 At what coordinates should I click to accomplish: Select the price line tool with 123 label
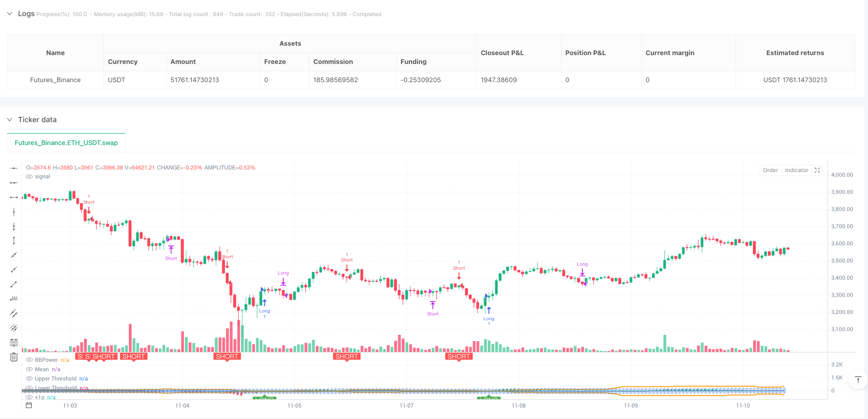14,299
